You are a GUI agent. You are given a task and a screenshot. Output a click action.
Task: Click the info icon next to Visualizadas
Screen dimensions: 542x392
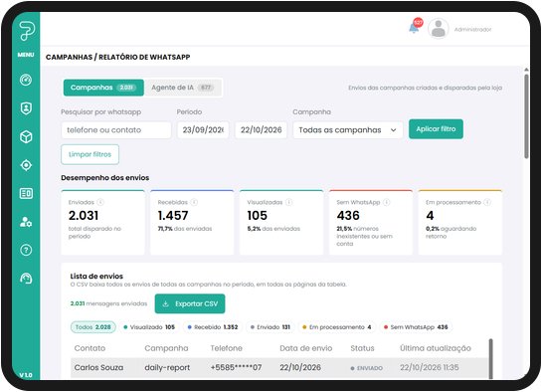(x=289, y=202)
